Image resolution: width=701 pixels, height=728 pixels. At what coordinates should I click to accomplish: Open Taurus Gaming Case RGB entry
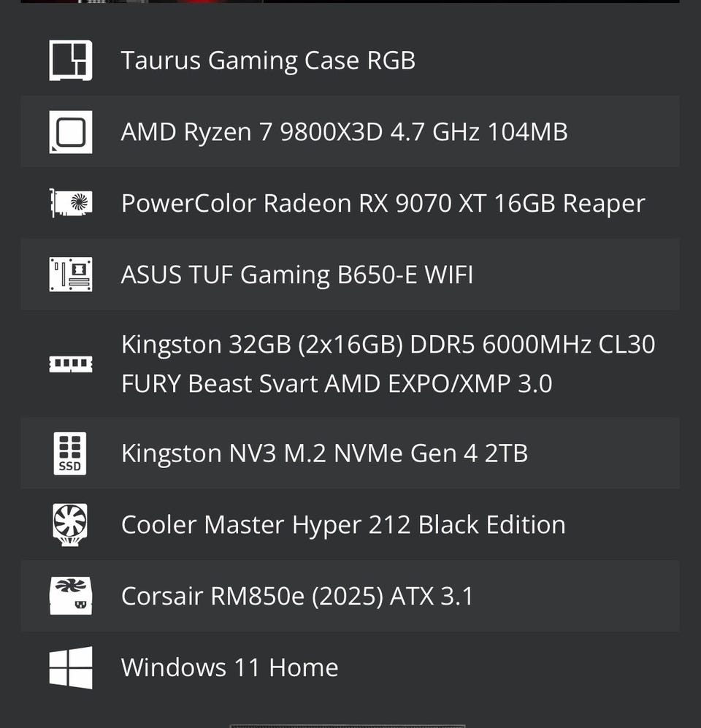coord(268,61)
